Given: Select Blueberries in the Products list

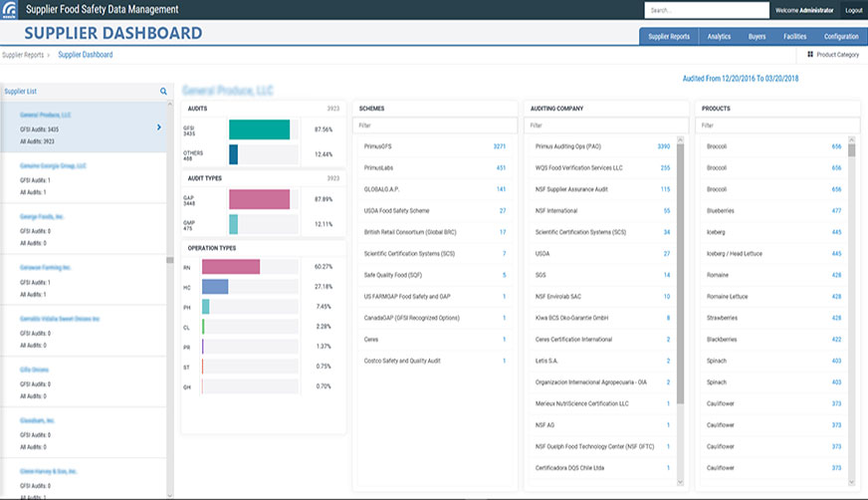Looking at the screenshot, I should (x=722, y=210).
